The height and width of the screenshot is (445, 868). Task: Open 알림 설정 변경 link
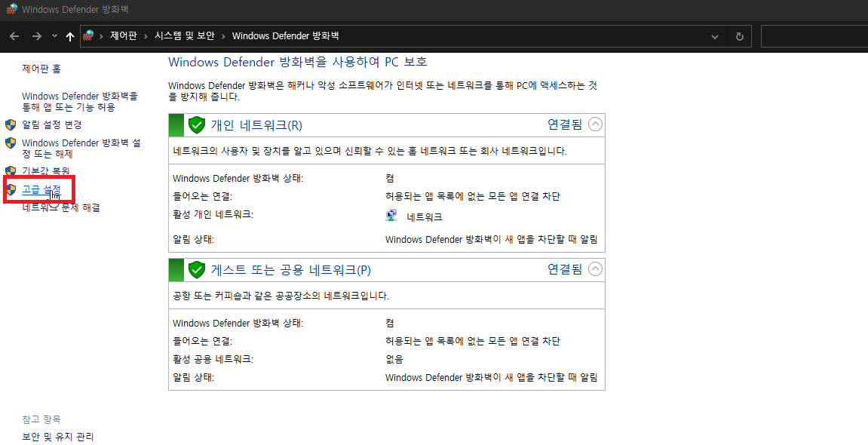click(x=52, y=124)
